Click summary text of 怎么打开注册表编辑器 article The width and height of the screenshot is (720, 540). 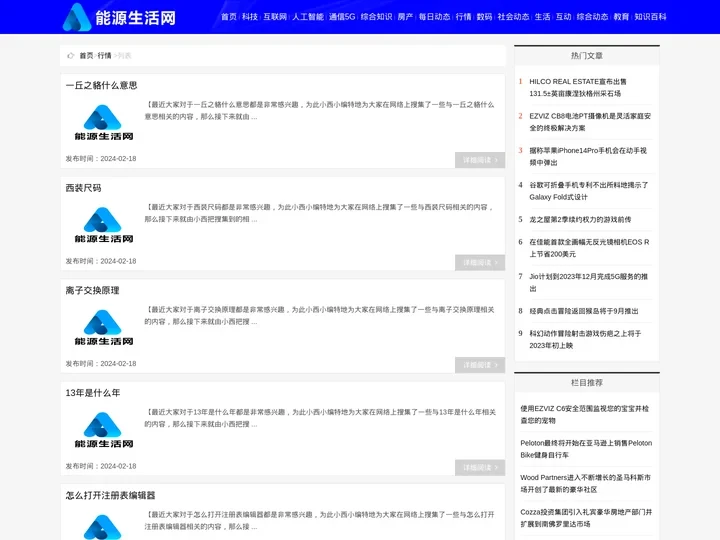[x=320, y=520]
